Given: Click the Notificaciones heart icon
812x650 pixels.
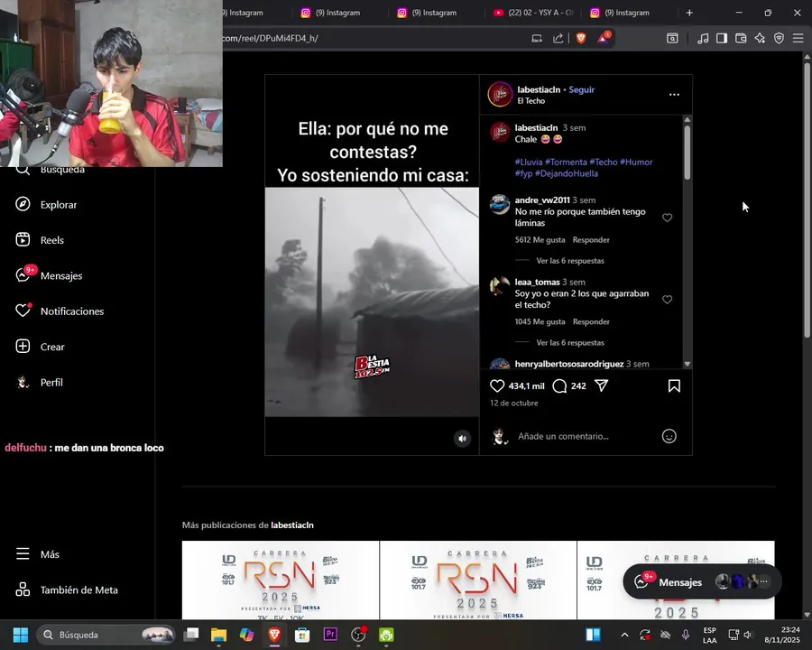Looking at the screenshot, I should tap(23, 311).
